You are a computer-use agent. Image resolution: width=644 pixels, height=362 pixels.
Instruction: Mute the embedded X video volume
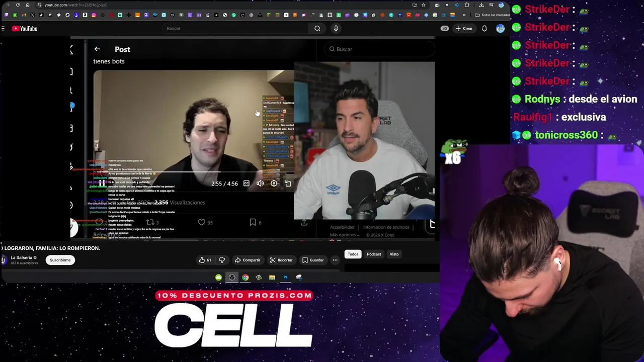click(x=260, y=184)
